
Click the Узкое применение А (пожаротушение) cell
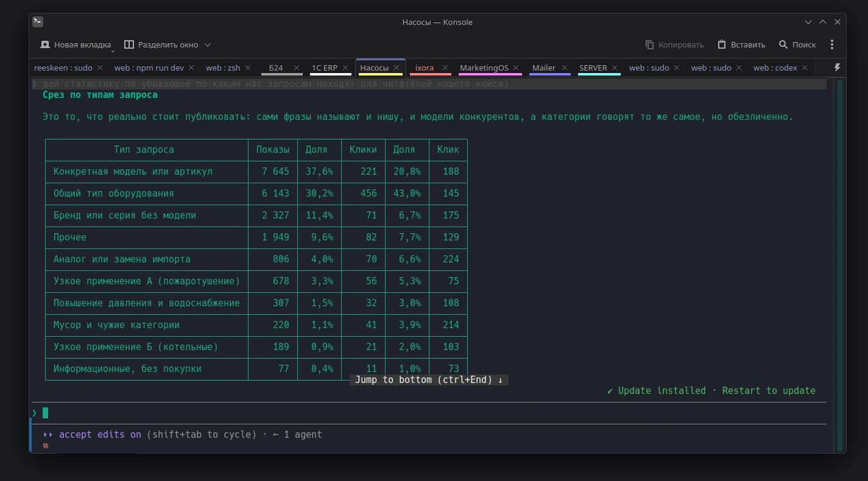click(x=147, y=281)
